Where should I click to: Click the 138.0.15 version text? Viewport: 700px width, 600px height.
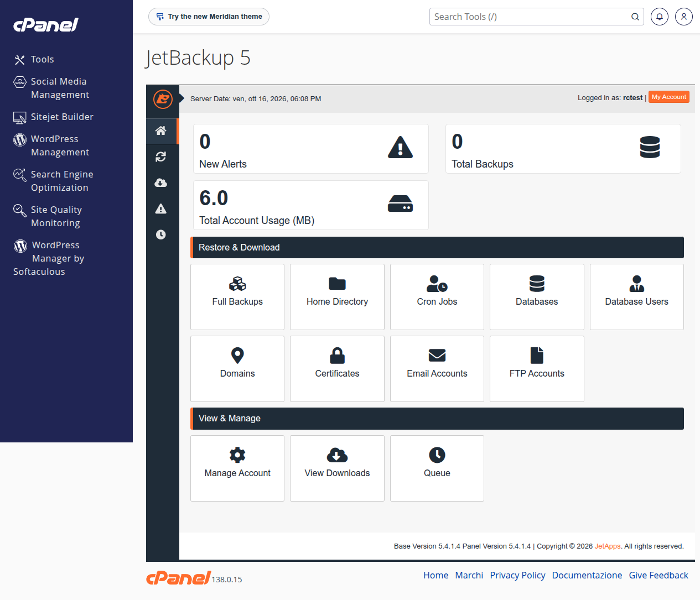click(227, 580)
